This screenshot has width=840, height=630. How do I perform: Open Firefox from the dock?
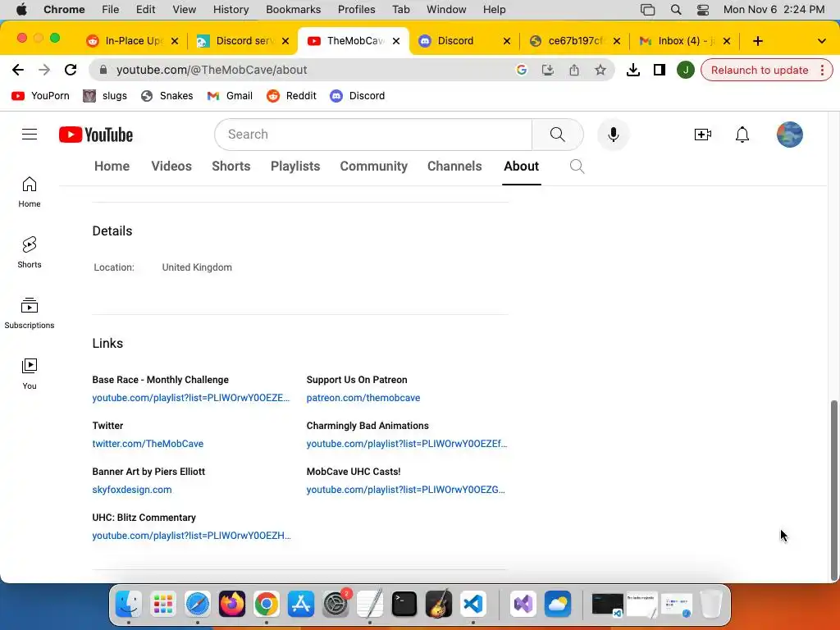pos(232,605)
